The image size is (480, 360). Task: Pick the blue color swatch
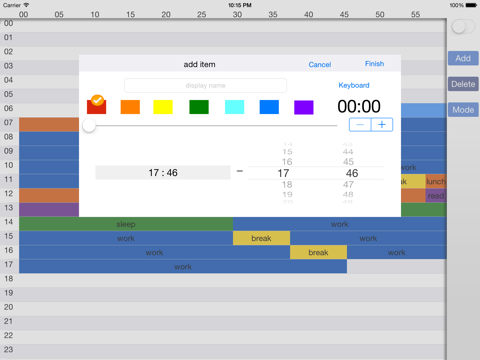(269, 107)
